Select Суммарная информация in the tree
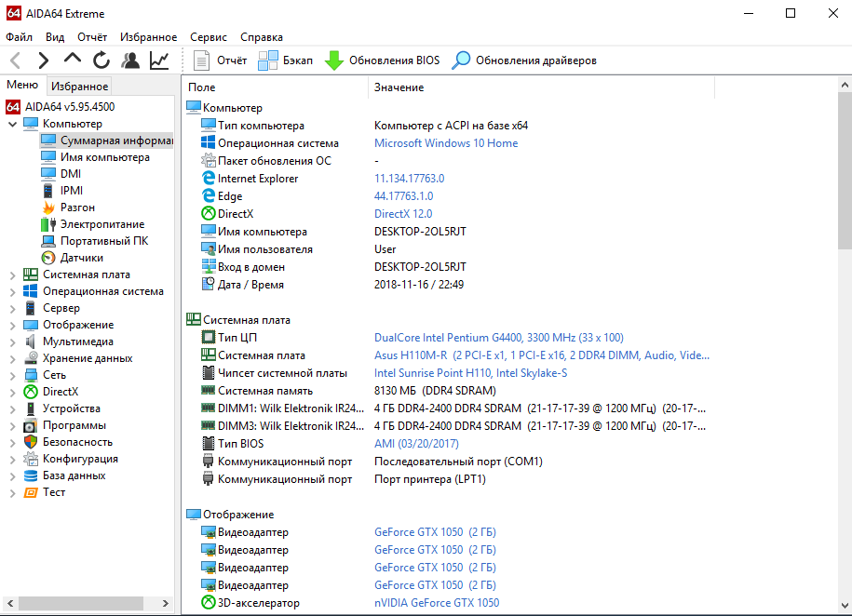852x616 pixels. (x=107, y=141)
